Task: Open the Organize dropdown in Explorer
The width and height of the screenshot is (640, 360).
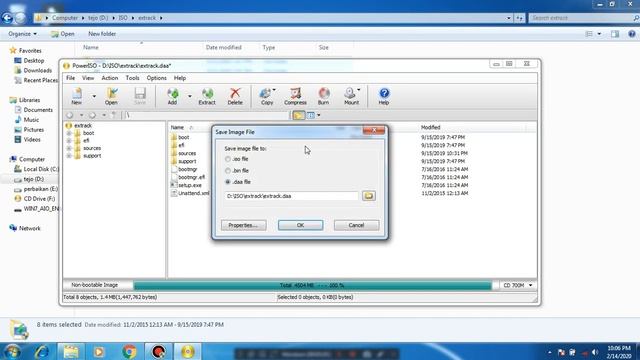Action: tap(22, 34)
